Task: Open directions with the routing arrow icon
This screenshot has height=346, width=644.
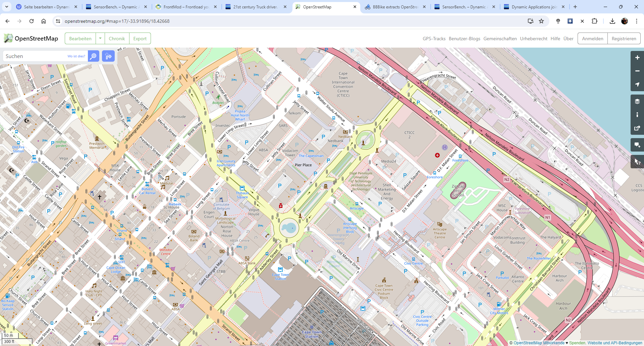Action: pyautogui.click(x=108, y=56)
